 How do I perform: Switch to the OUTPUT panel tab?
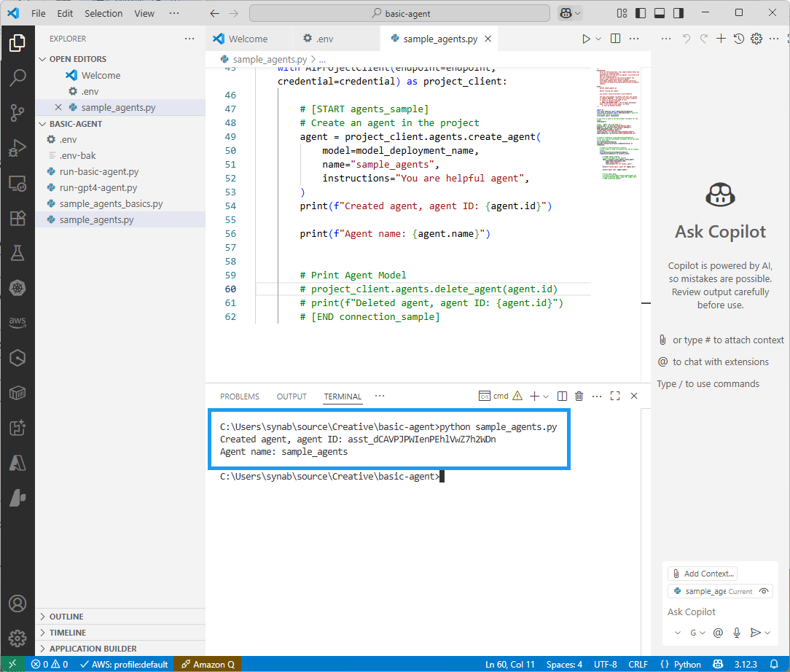[x=292, y=396]
